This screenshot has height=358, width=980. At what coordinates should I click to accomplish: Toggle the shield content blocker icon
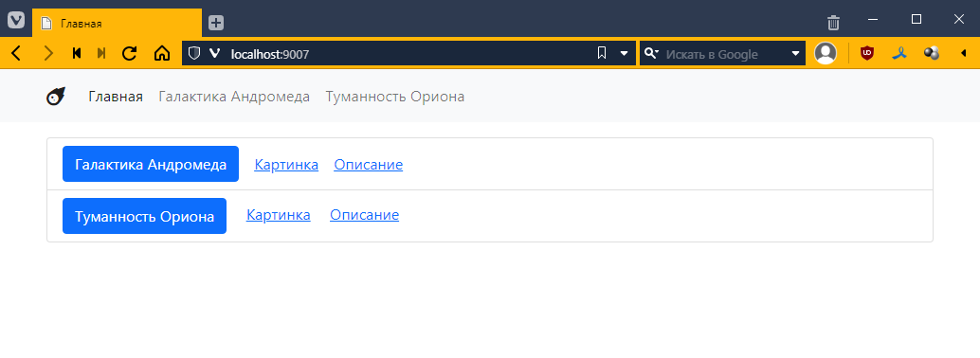(194, 53)
